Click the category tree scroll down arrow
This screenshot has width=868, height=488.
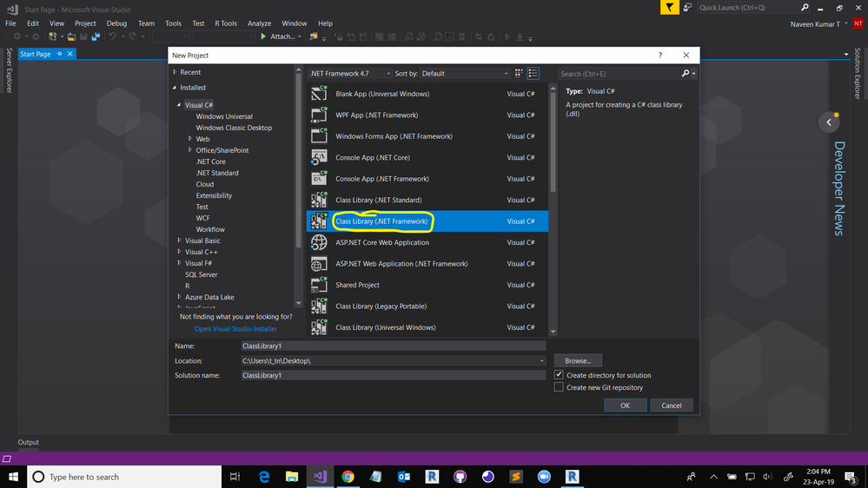(x=299, y=303)
